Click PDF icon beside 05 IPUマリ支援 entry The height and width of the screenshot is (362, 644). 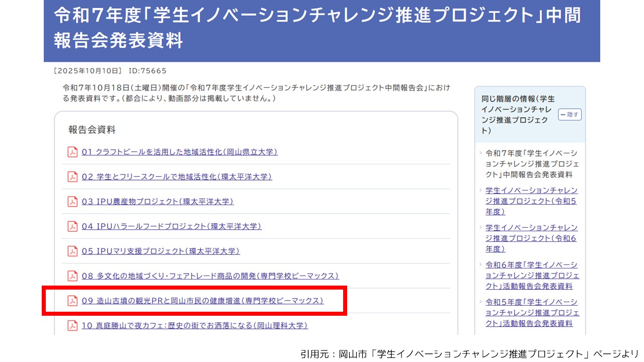(x=72, y=251)
